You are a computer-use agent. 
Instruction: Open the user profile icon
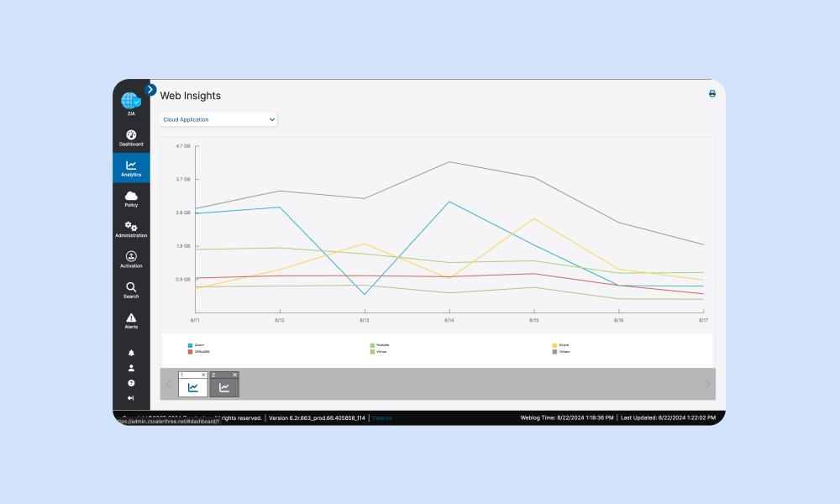coord(131,368)
